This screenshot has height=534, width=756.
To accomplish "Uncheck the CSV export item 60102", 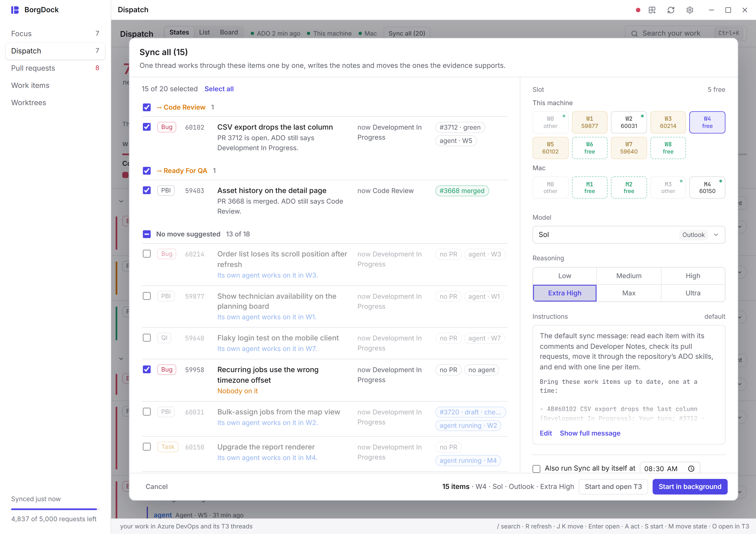I will tap(146, 127).
